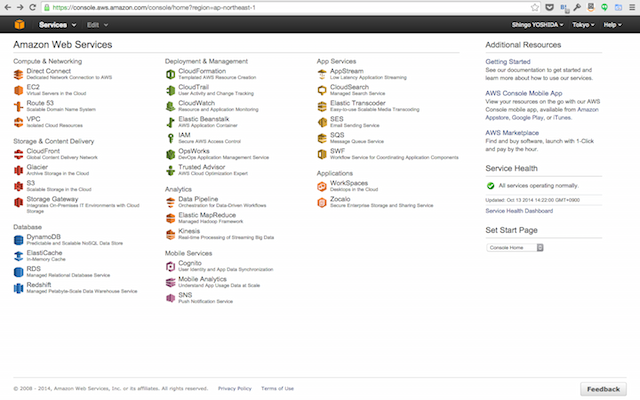Open the Data Pipeline icon

170,202
